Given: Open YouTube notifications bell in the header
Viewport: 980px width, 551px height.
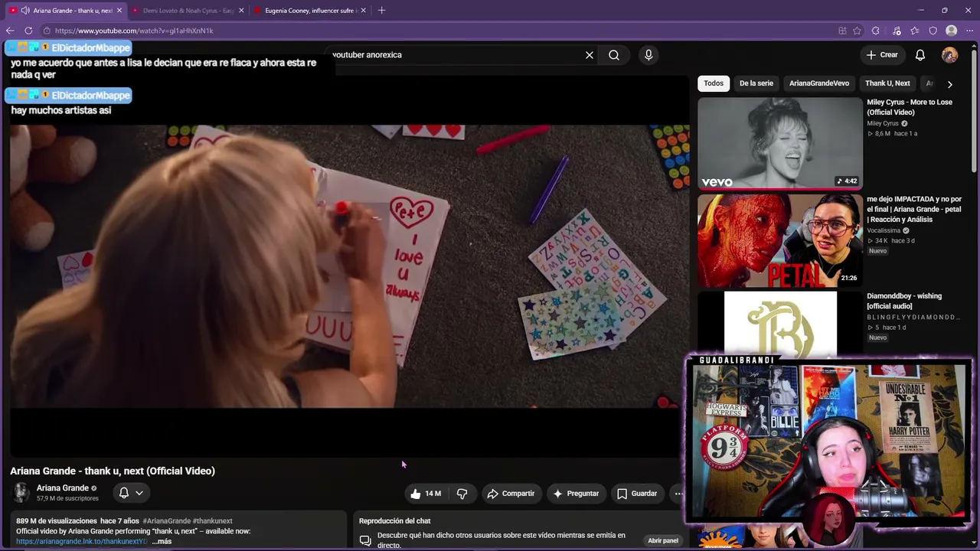Looking at the screenshot, I should (x=920, y=55).
